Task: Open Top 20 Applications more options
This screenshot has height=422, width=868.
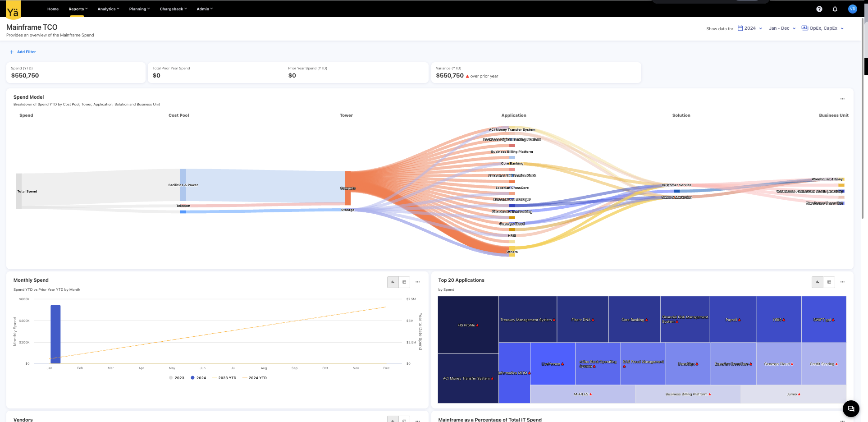Action: (842, 282)
